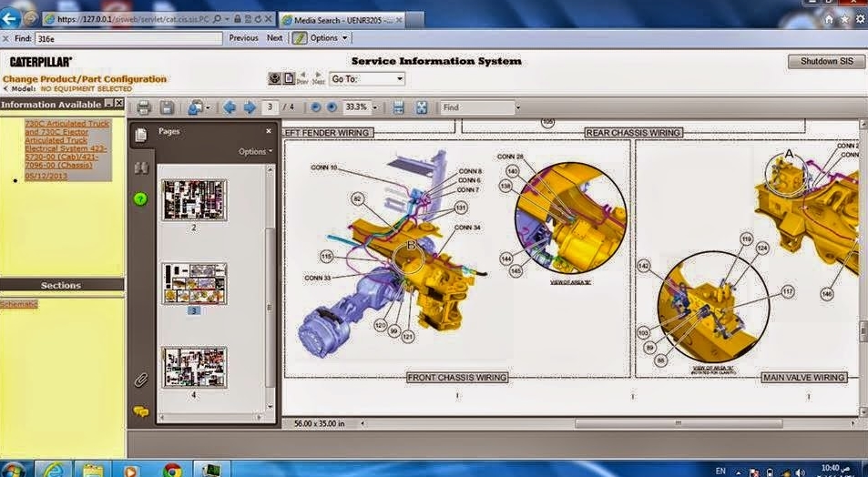Open the comments panel icon
The width and height of the screenshot is (868, 477).
(140, 411)
